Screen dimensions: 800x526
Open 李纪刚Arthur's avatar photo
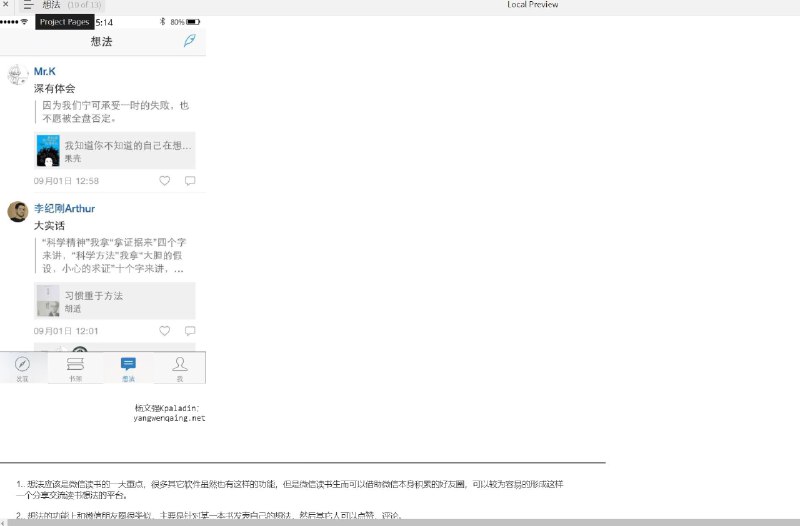(x=18, y=211)
